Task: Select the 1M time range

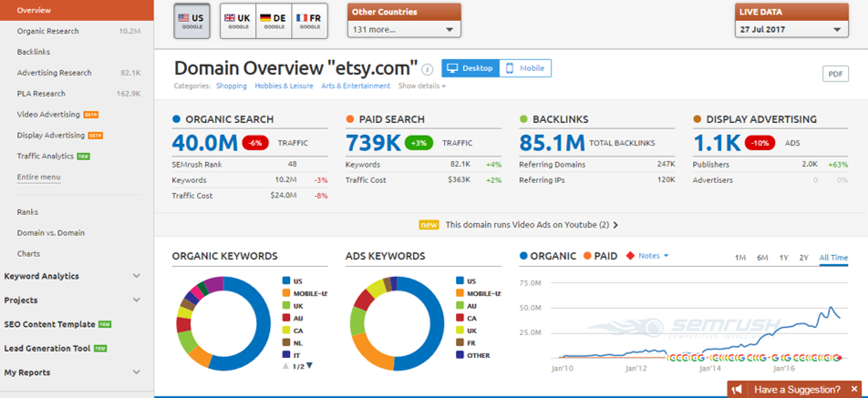Action: (740, 258)
